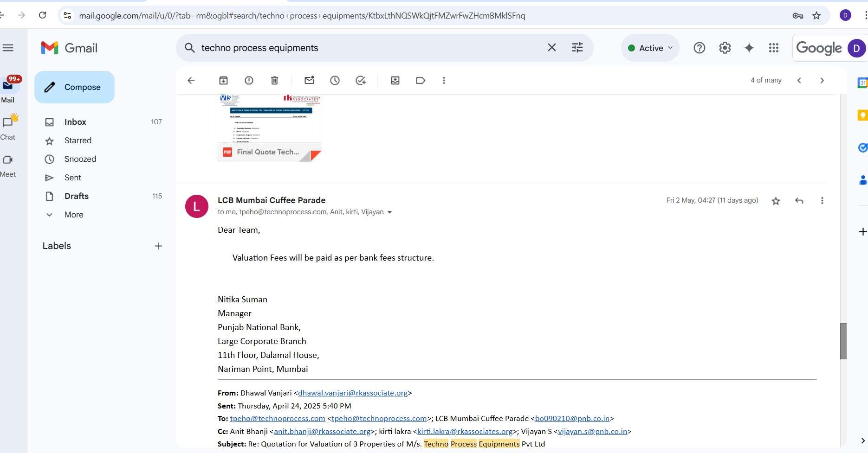Open bo090210@pnb.co.in link
The image size is (868, 453).
pos(572,418)
